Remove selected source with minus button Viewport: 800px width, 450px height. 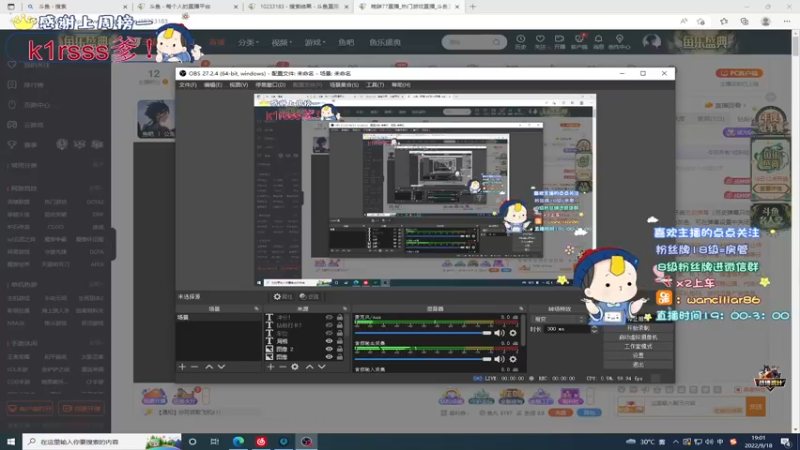coord(283,367)
